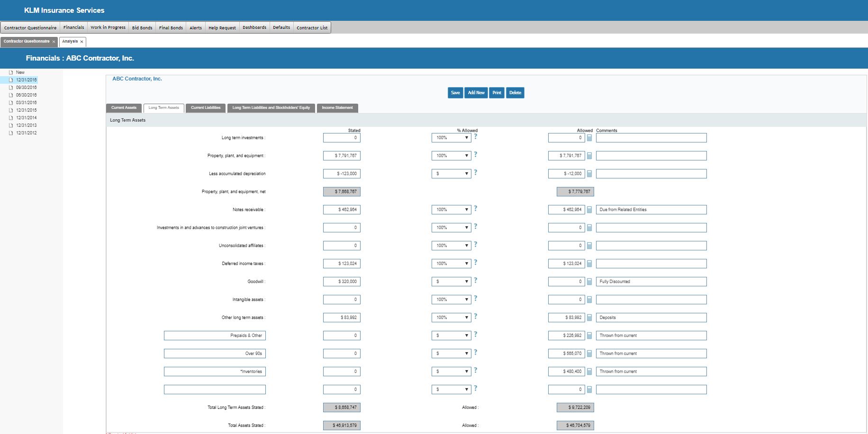
Task: Switch to the Current Liabilities tab
Action: coord(206,108)
